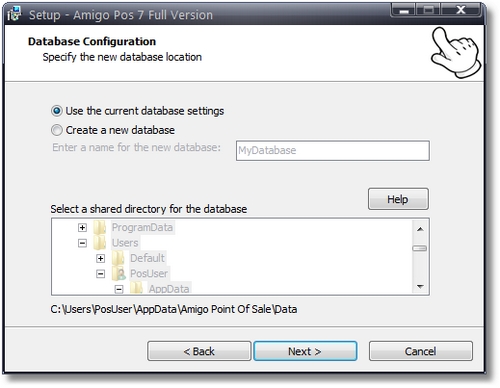Collapse the Users folder node

pos(82,243)
